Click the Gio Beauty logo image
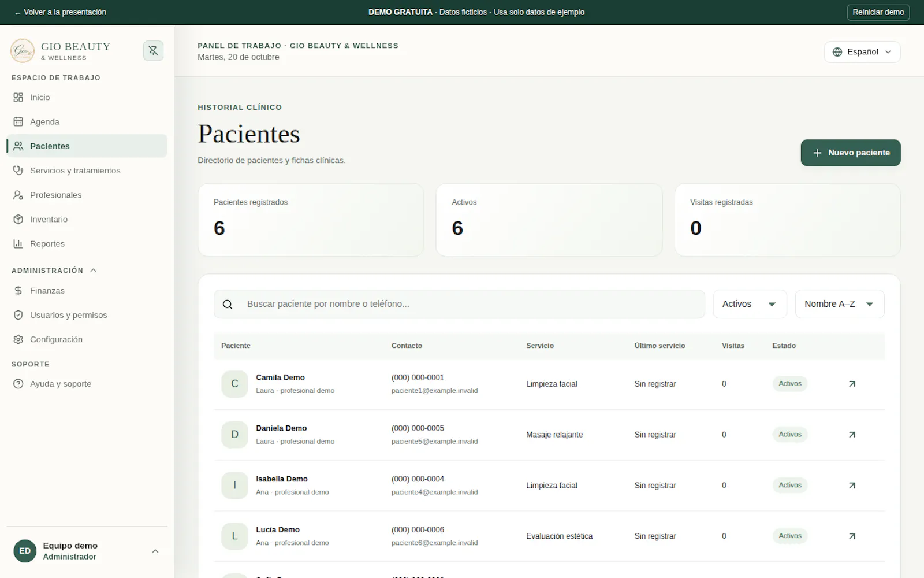The width and height of the screenshot is (924, 578). pos(23,51)
